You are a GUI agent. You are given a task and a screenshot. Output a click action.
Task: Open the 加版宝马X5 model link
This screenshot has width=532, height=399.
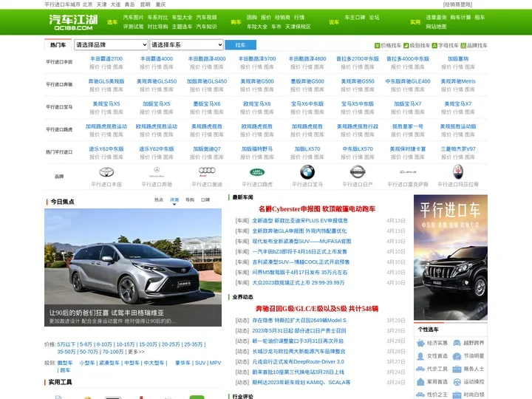click(157, 104)
